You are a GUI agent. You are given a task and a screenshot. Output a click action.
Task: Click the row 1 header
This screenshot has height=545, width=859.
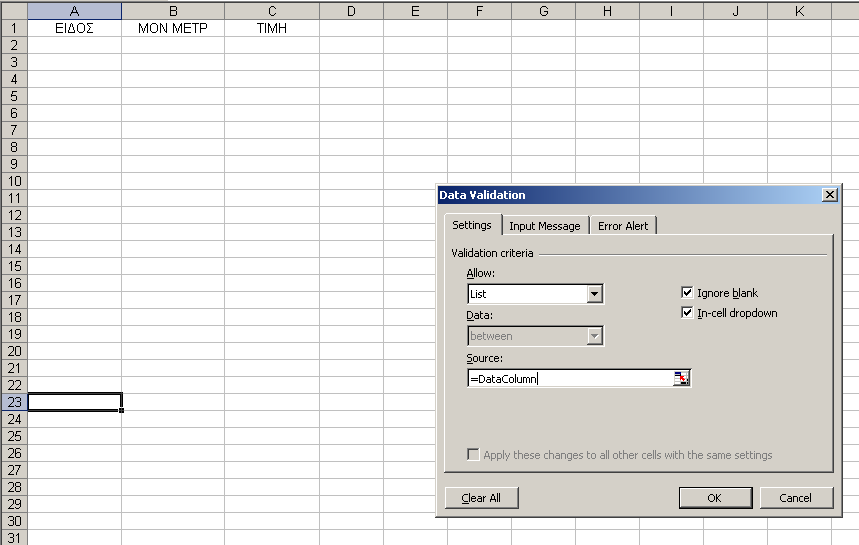tap(13, 29)
